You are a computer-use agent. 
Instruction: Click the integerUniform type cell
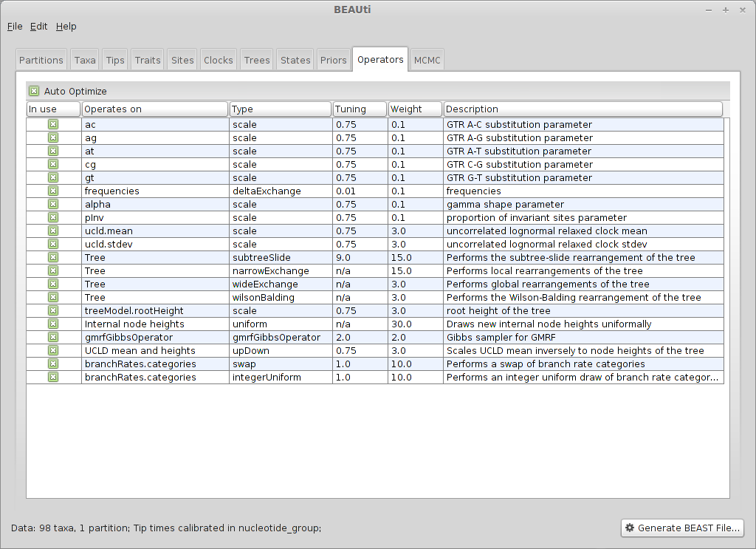(281, 378)
